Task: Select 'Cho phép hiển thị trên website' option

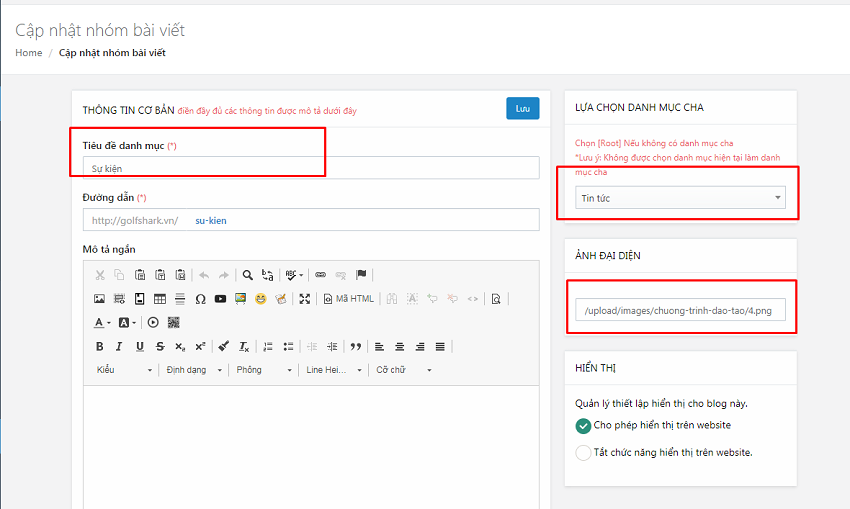Action: 583,425
